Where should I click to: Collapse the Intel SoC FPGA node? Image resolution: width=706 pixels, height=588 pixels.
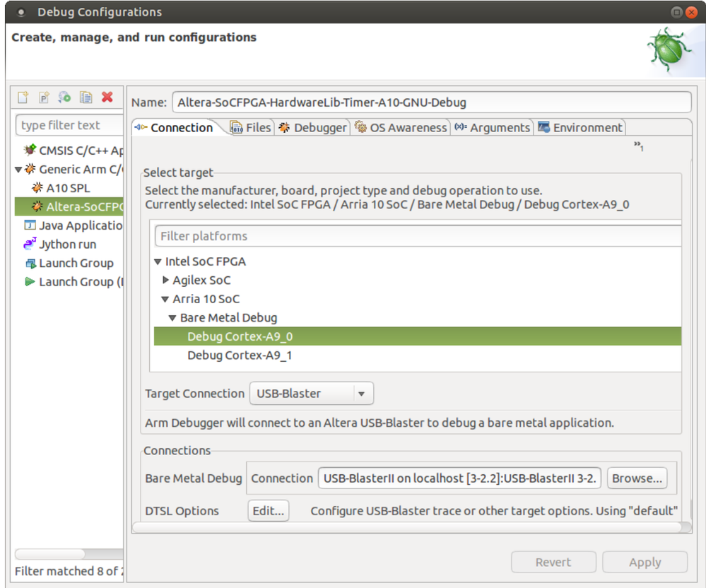tap(158, 261)
